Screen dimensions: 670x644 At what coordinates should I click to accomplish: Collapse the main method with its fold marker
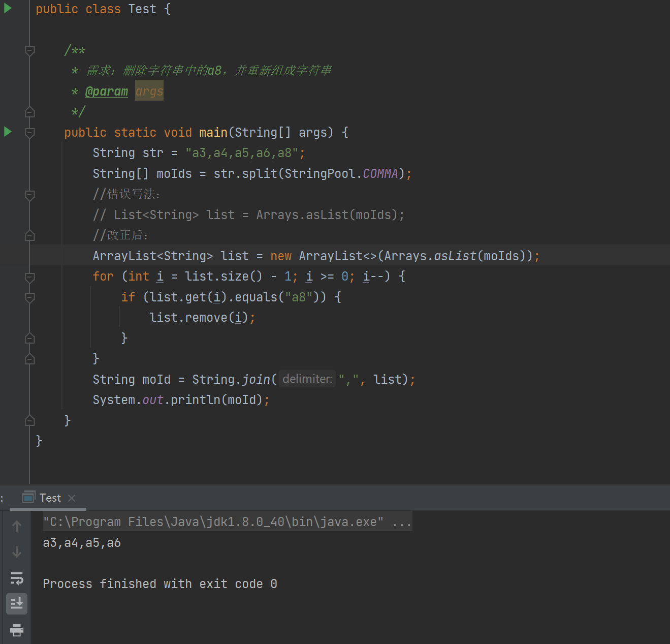click(x=29, y=132)
